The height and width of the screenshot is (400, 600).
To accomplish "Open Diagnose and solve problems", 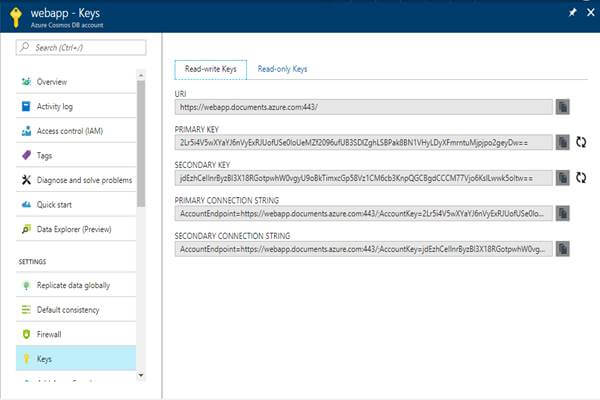I will (x=76, y=180).
